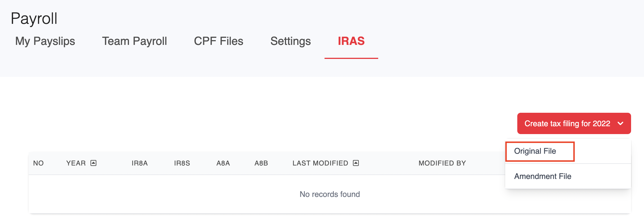The image size is (644, 223).
Task: Click the YEAR column header text
Action: click(76, 163)
